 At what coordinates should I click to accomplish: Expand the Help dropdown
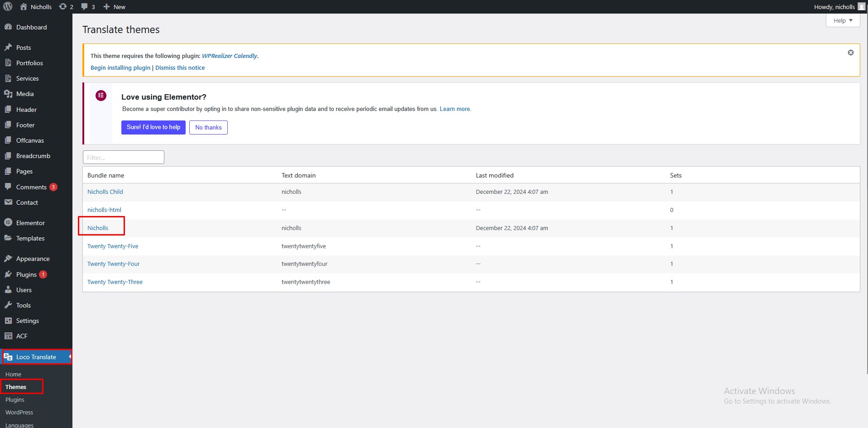click(843, 20)
